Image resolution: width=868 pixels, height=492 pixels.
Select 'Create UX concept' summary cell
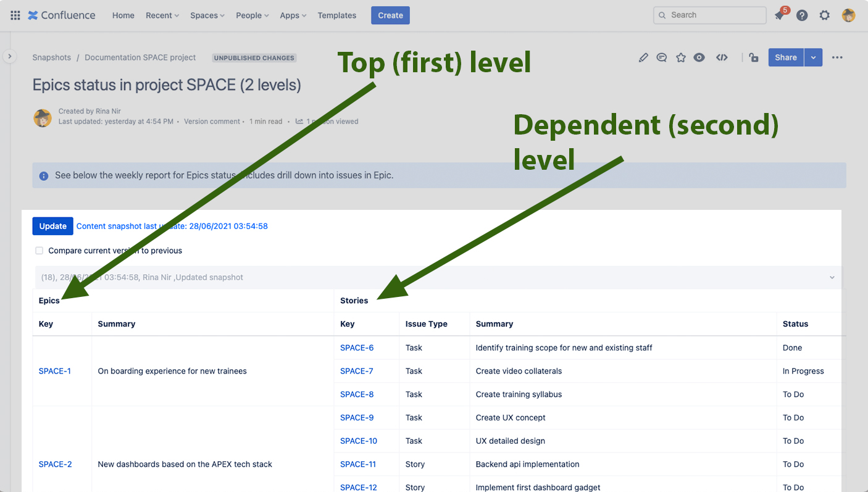[511, 418]
